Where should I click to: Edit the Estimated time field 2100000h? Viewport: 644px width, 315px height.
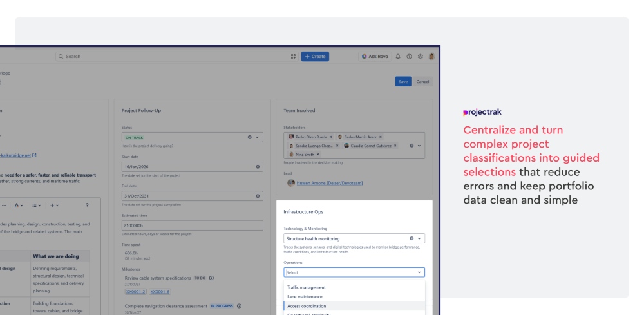click(192, 225)
